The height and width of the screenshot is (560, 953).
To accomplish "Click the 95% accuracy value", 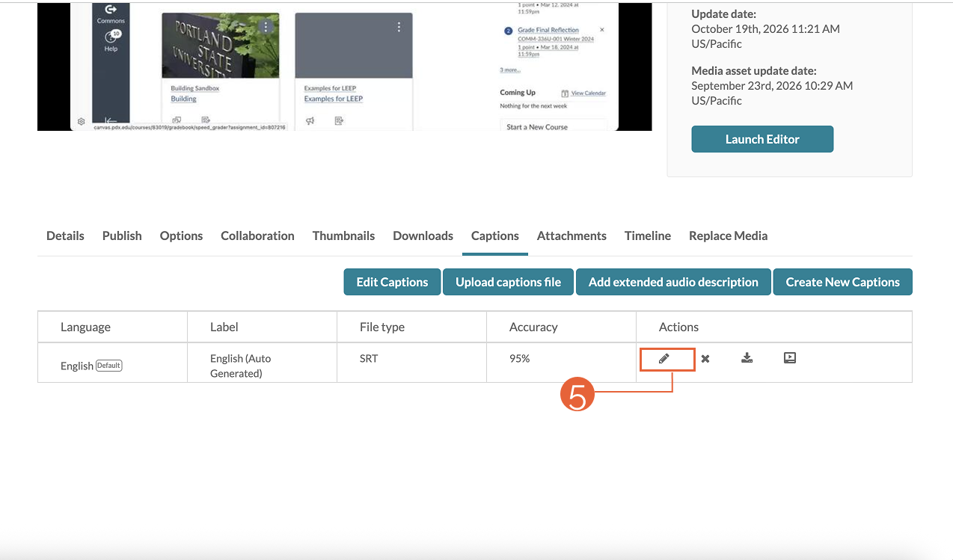I will coord(519,359).
